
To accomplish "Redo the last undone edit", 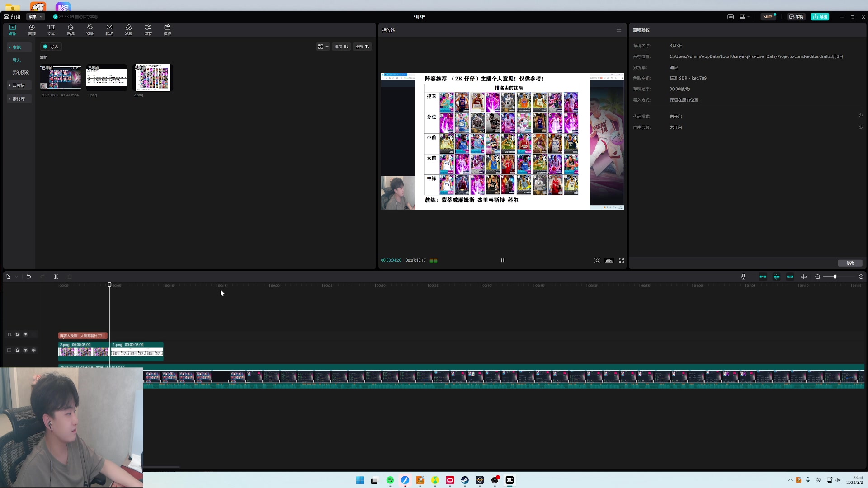I will point(42,277).
